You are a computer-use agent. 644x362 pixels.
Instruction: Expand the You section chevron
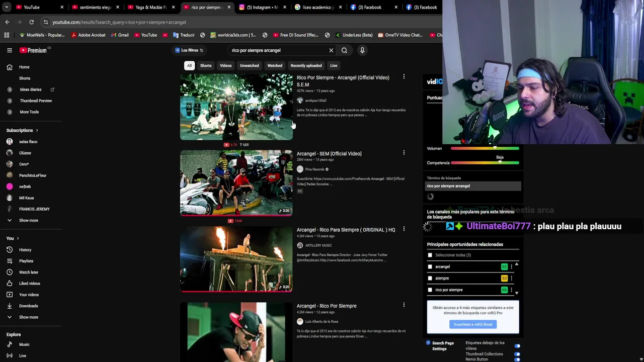click(18, 238)
